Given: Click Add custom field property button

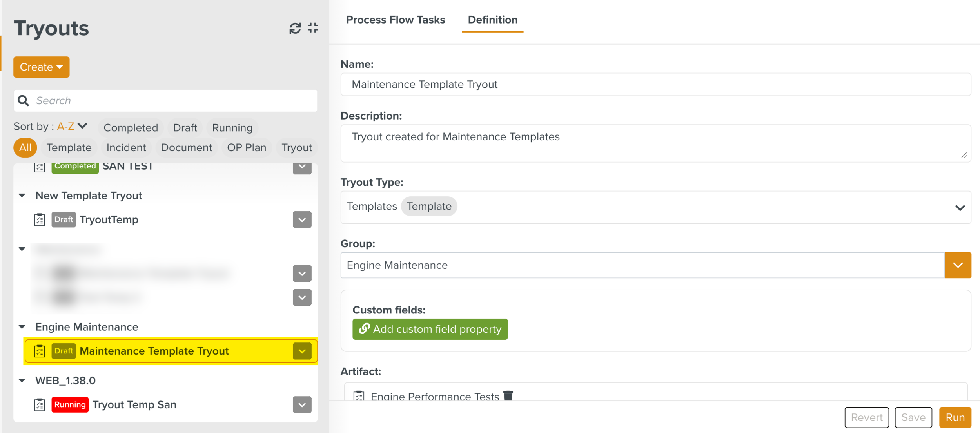Looking at the screenshot, I should (x=430, y=329).
